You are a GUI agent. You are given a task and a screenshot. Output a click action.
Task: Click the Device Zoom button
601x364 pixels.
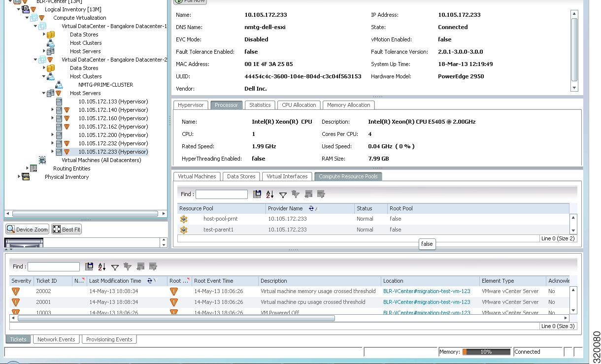28,230
